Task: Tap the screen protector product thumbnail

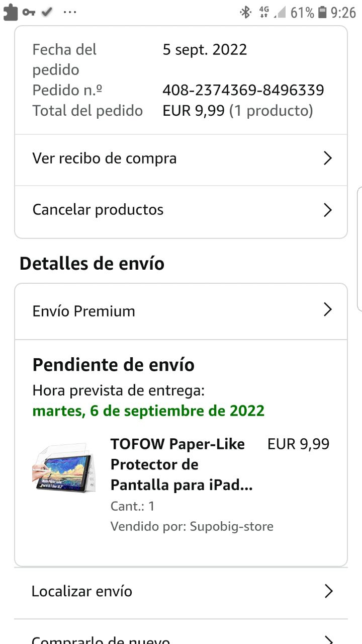Action: click(x=62, y=468)
